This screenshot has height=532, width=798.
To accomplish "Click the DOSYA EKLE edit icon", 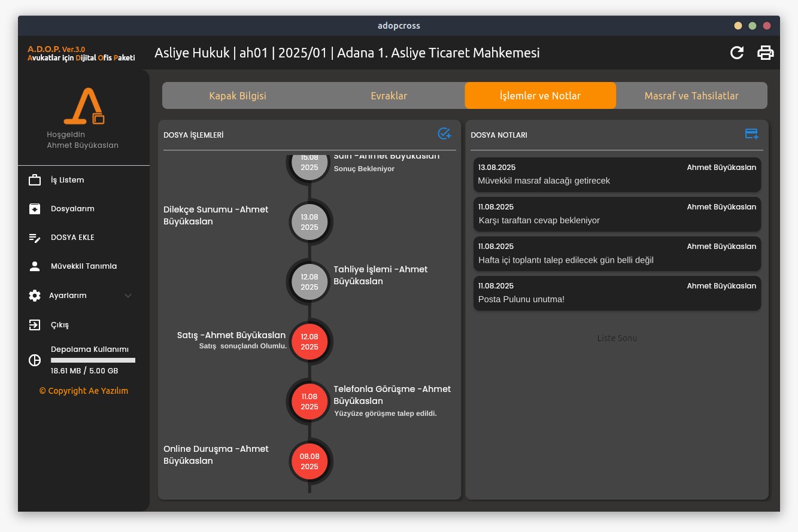I will pos(35,238).
